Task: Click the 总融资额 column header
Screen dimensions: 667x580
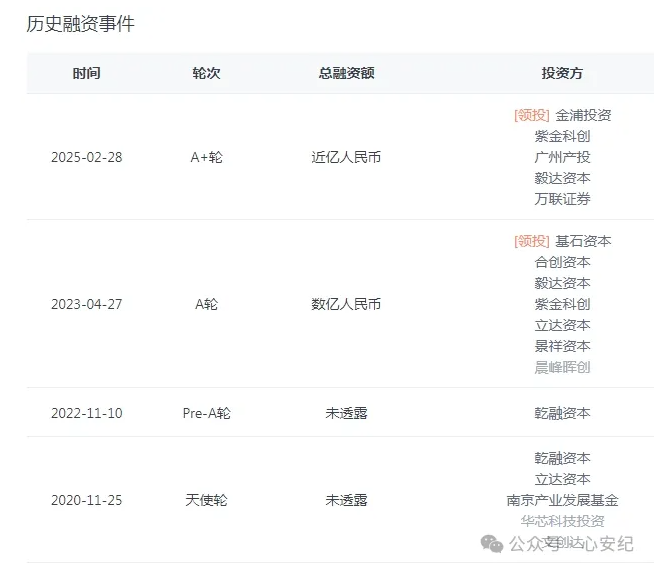Action: coord(346,73)
